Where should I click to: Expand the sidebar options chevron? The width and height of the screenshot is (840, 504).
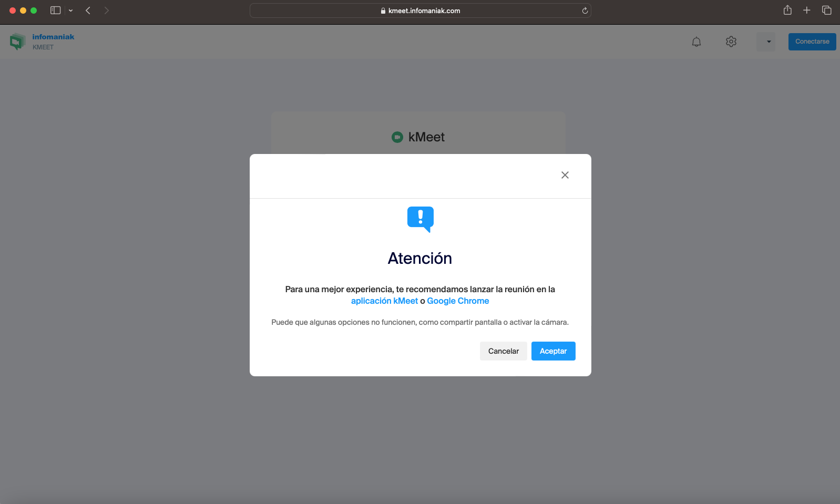[70, 11]
